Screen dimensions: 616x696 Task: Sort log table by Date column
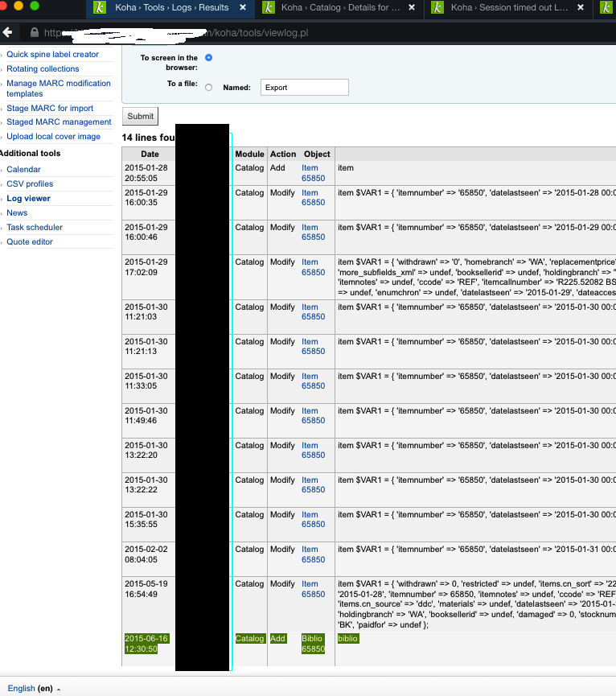point(150,154)
